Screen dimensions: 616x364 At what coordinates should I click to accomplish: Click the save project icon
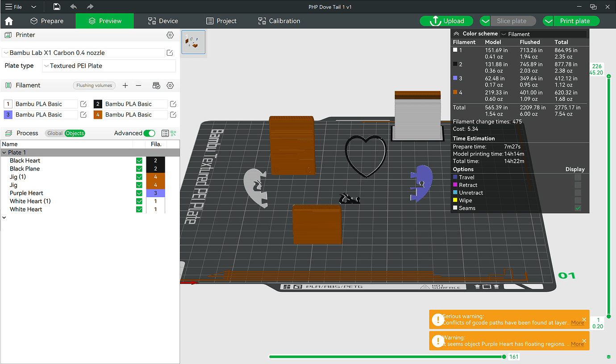point(57,7)
